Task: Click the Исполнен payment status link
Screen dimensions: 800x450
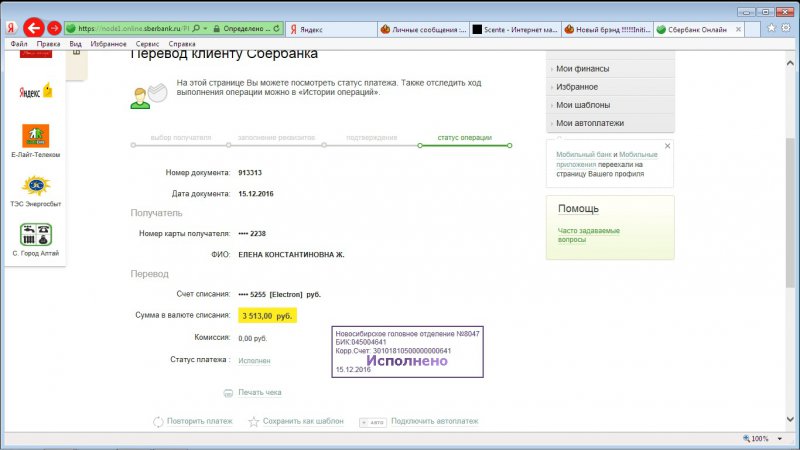Action: (254, 361)
